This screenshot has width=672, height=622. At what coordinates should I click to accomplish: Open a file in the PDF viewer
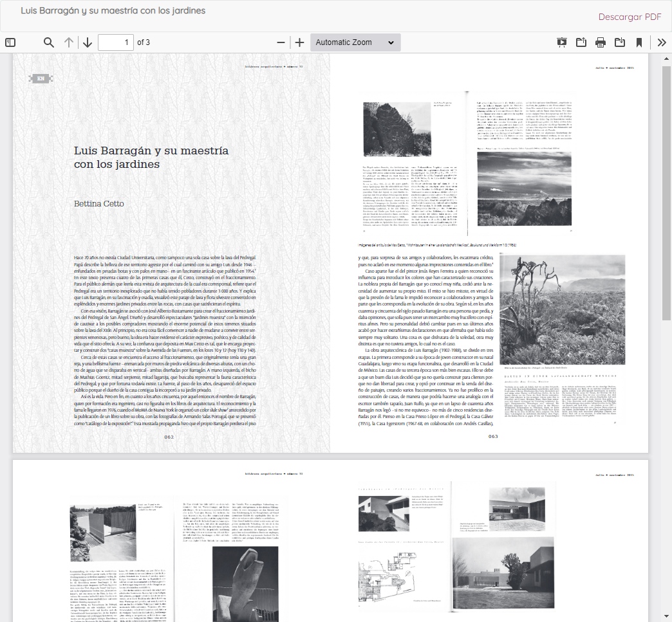(x=581, y=42)
